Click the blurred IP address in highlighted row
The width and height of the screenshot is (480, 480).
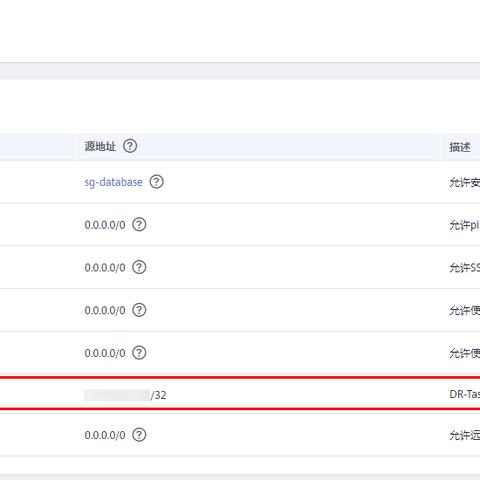[117, 395]
